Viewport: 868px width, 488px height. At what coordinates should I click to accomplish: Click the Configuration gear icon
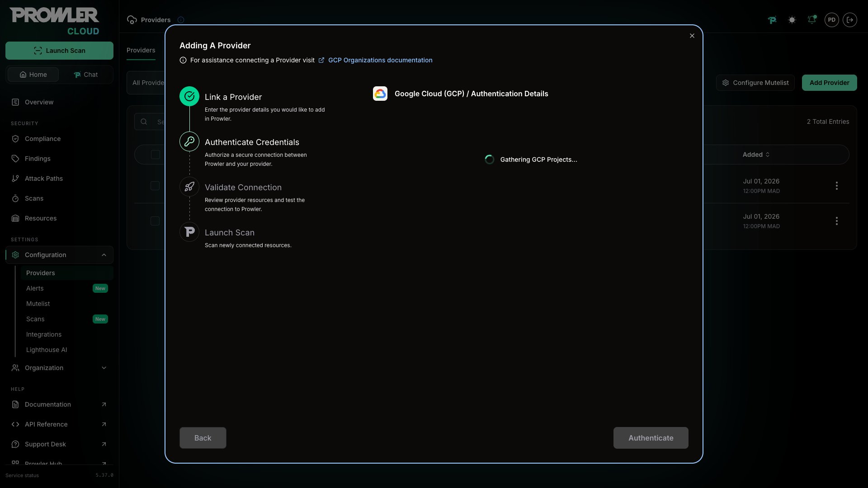click(15, 255)
